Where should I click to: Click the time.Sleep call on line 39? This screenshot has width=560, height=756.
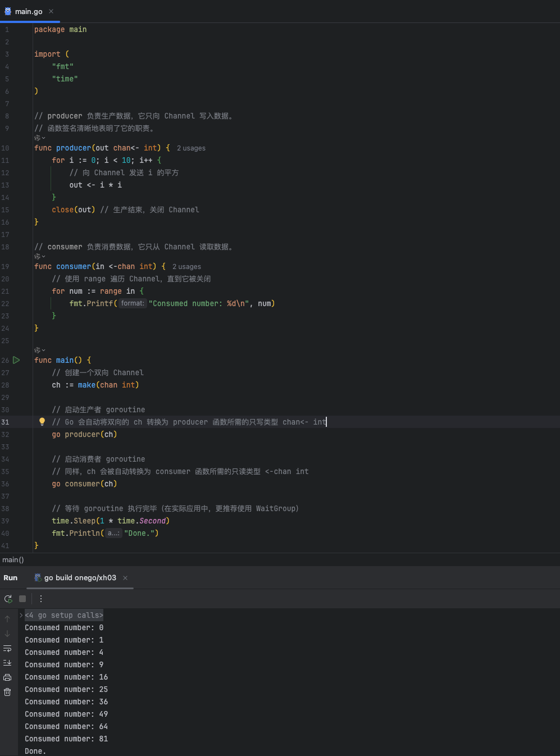pyautogui.click(x=111, y=521)
